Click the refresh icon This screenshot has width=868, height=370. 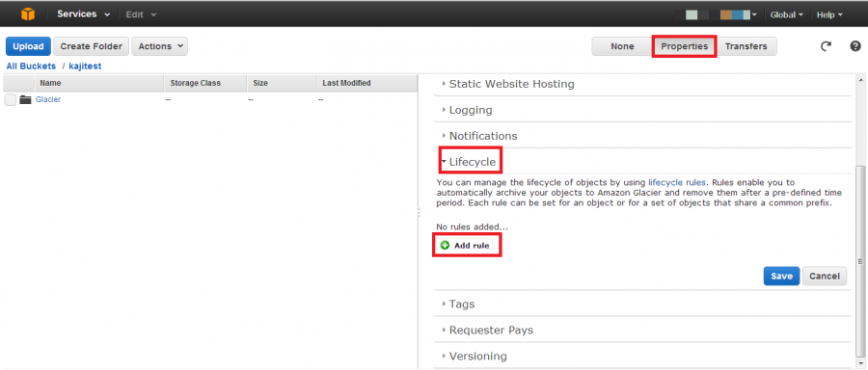(826, 46)
